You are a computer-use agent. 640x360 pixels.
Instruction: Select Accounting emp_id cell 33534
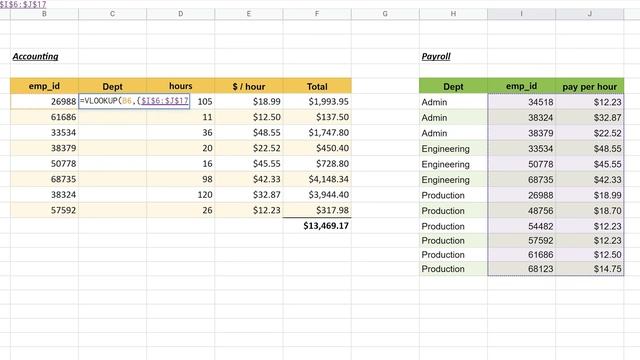click(44, 133)
